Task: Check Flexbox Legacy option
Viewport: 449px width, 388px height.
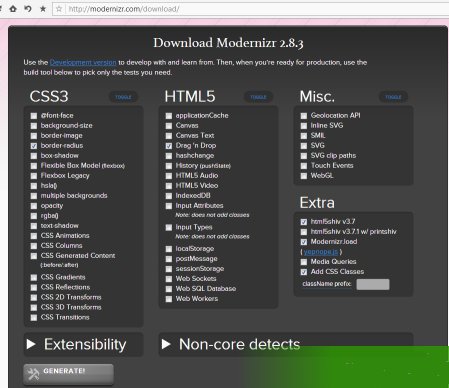Action: pos(34,176)
